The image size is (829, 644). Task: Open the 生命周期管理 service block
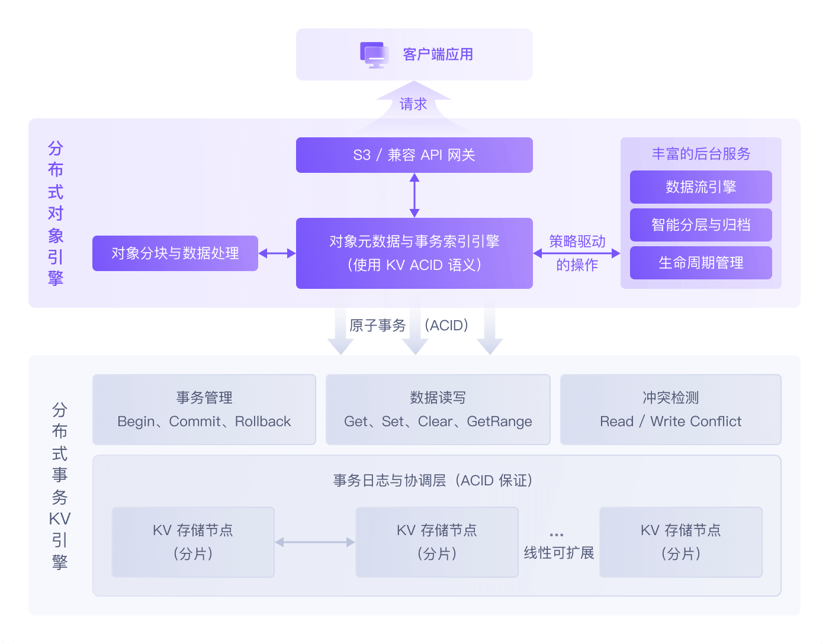[701, 263]
